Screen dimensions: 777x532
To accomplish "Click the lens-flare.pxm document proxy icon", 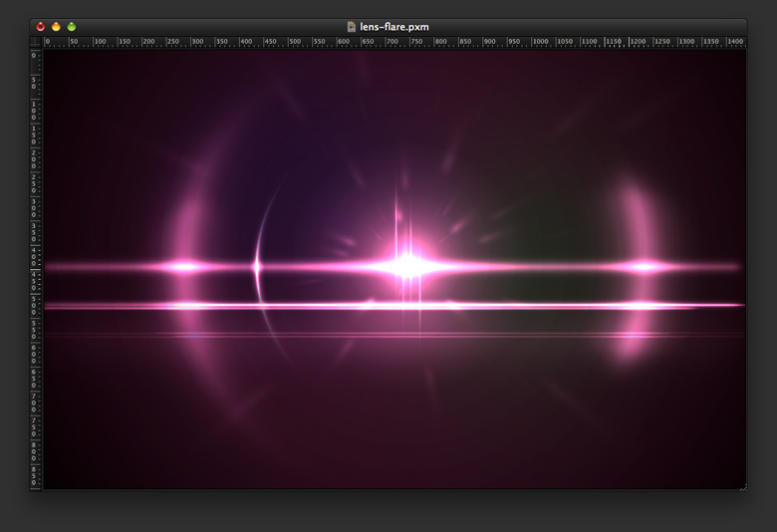I will [352, 27].
